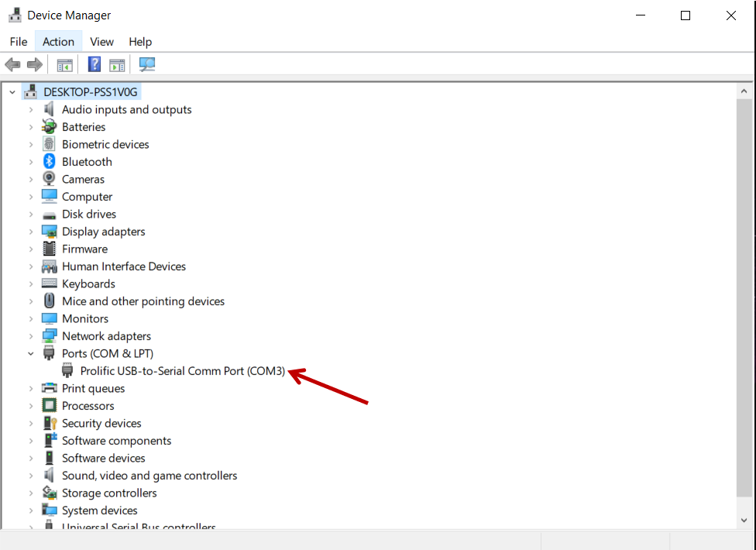The image size is (756, 550).
Task: Click the Back arrow toolbar button
Action: click(x=12, y=64)
